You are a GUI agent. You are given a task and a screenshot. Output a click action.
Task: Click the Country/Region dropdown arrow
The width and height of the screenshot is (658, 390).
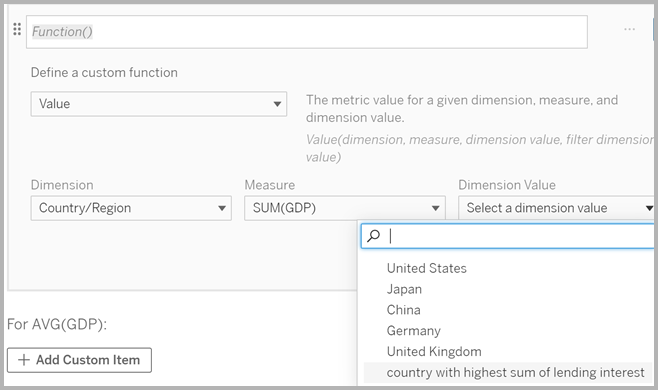tap(222, 208)
